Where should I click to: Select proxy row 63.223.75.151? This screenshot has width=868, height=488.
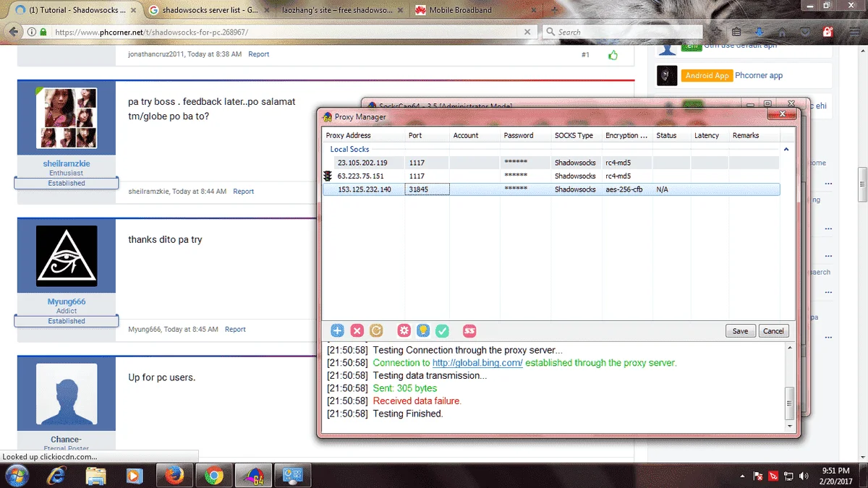(x=550, y=176)
